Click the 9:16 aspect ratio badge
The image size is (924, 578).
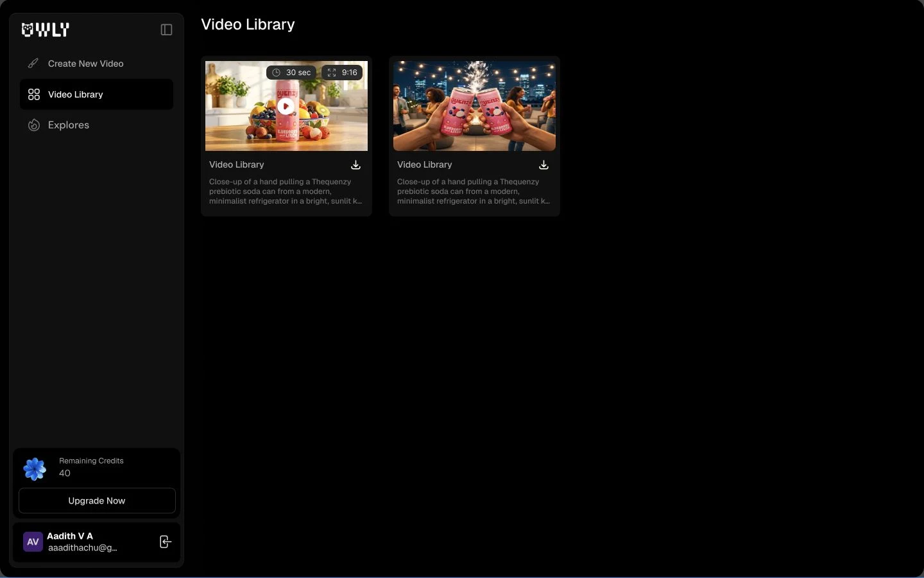pyautogui.click(x=342, y=73)
